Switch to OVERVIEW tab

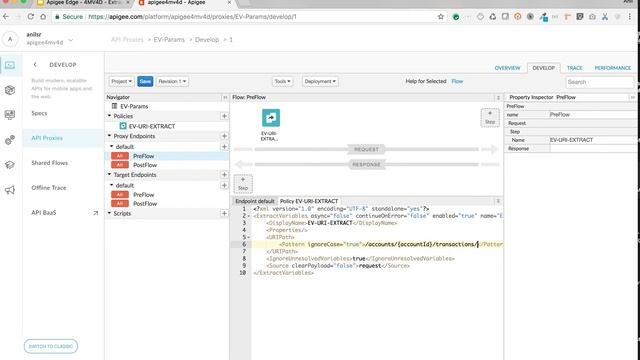pyautogui.click(x=507, y=68)
